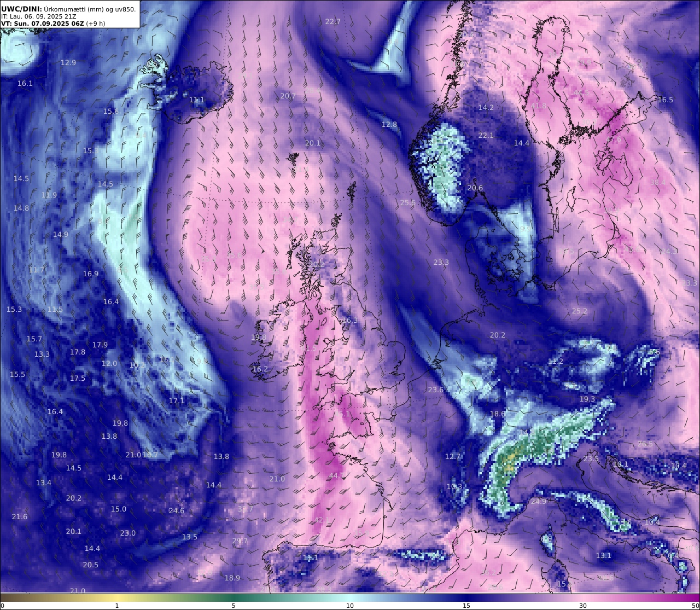Click the map value "12.7"

tap(453, 457)
